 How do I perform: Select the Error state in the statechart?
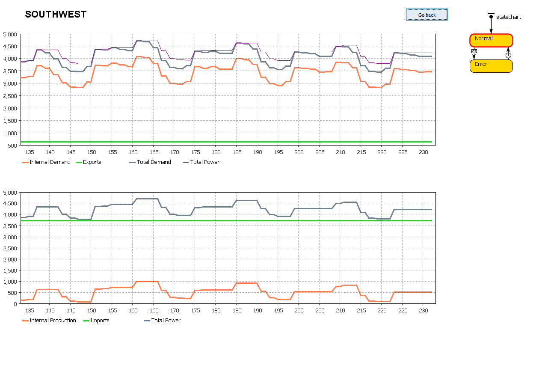point(491,65)
